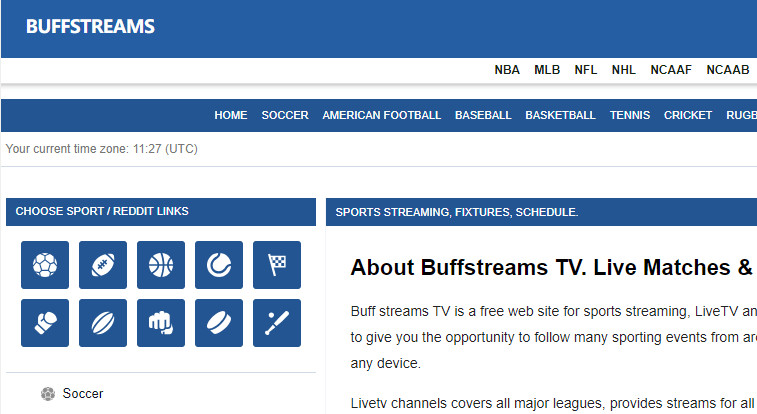Viewport: 757px width, 414px height.
Task: Navigate to NCAAF streams
Action: click(x=671, y=70)
